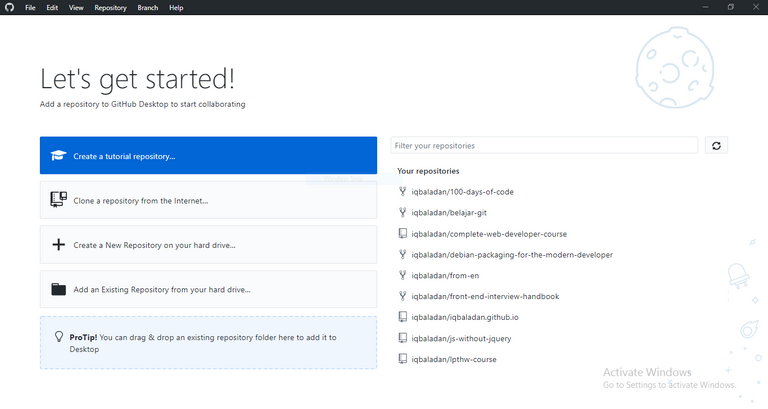Viewport: 768px width, 409px height.
Task: Click Create a tutorial repository button
Action: click(208, 155)
